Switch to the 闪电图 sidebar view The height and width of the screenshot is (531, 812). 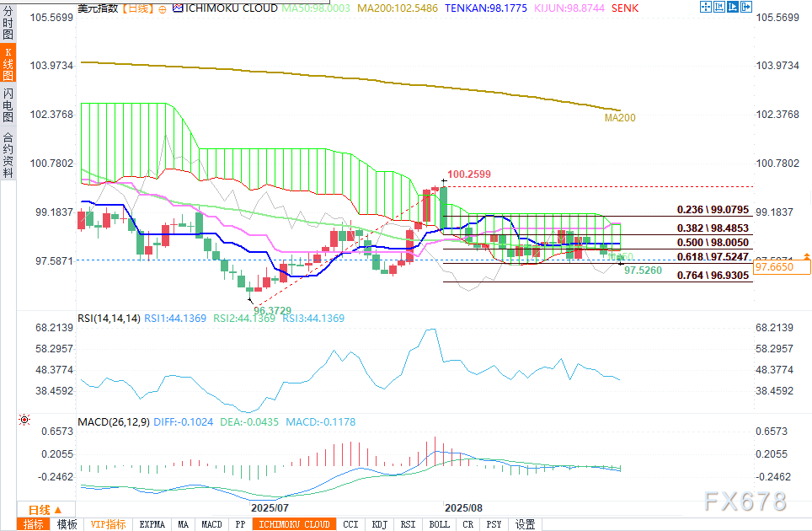(8, 105)
